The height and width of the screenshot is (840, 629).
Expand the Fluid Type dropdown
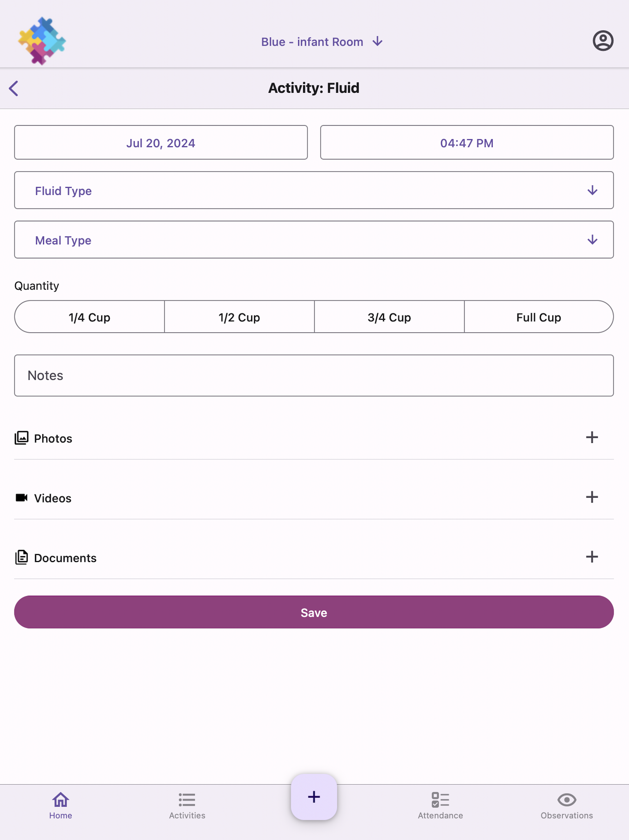tap(314, 190)
